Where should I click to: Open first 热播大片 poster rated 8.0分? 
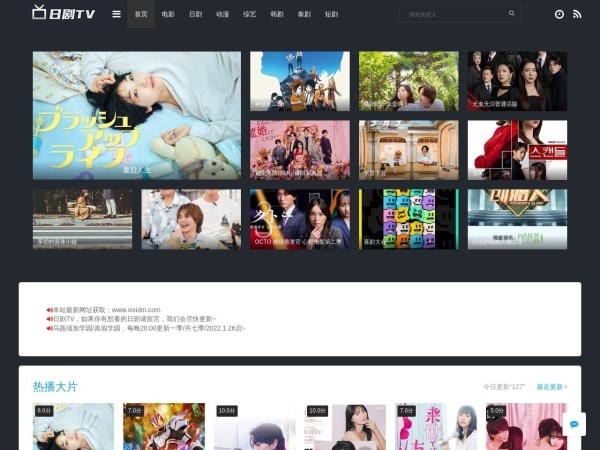point(73,427)
